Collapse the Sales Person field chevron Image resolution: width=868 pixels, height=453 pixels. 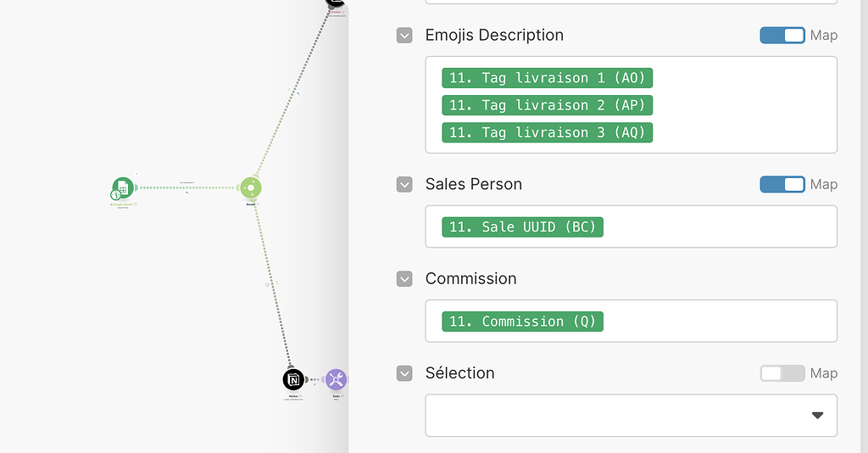tap(404, 185)
